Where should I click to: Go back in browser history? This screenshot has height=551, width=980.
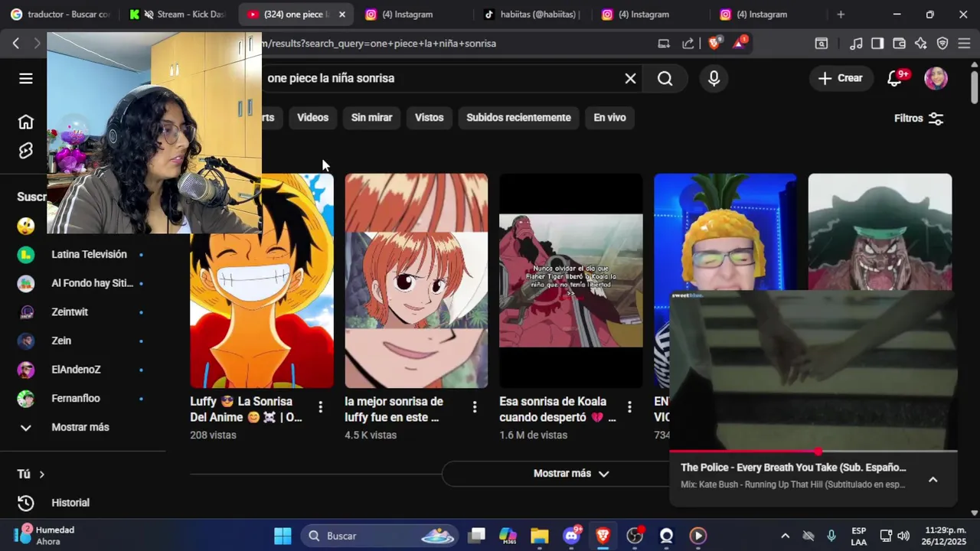(16, 44)
